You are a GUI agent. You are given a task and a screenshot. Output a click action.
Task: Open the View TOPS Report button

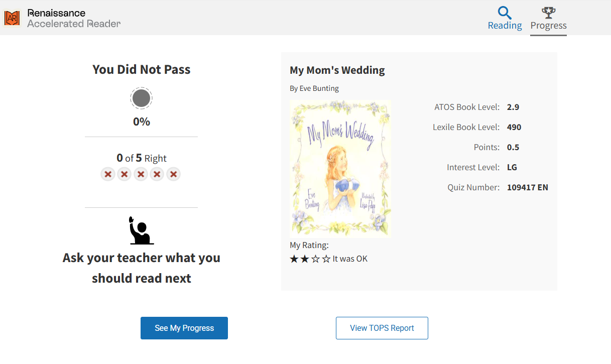[382, 328]
